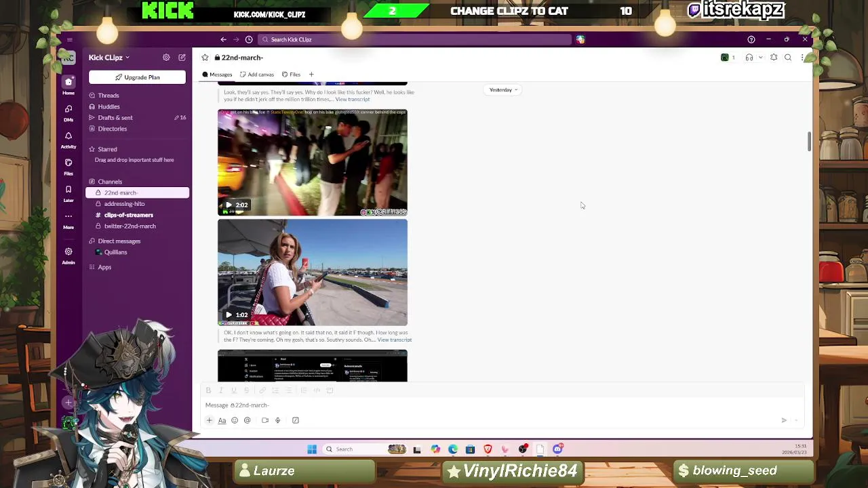Click View transcript on the top message
Image resolution: width=868 pixels, height=488 pixels.
click(x=353, y=100)
